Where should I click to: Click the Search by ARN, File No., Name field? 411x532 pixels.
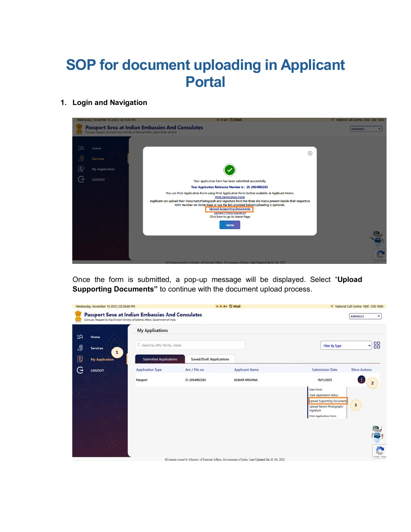pos(190,345)
